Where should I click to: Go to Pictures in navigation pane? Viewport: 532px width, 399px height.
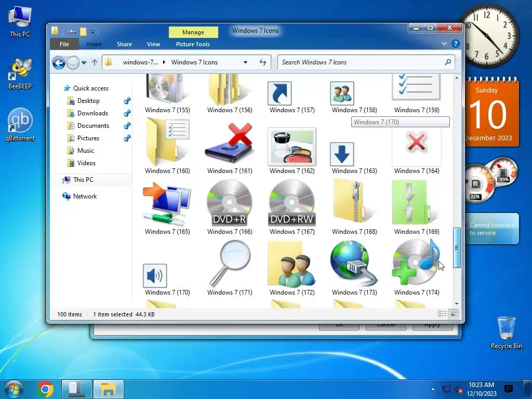click(x=88, y=138)
